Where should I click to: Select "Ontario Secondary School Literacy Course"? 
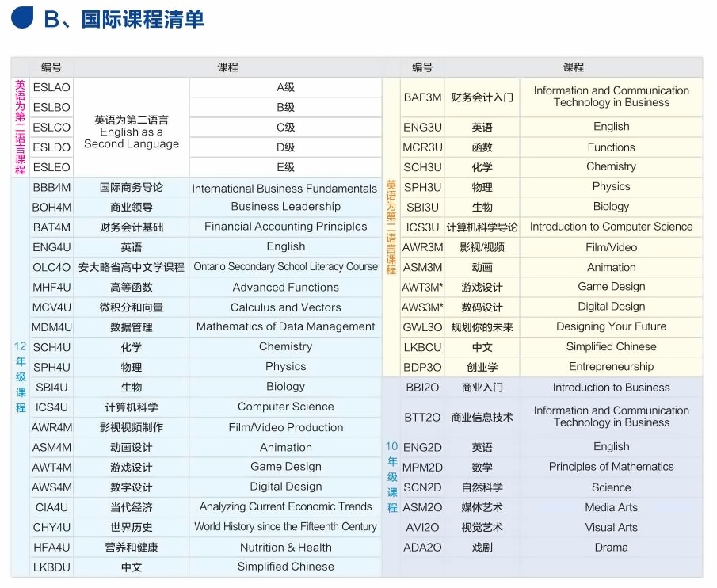click(286, 266)
